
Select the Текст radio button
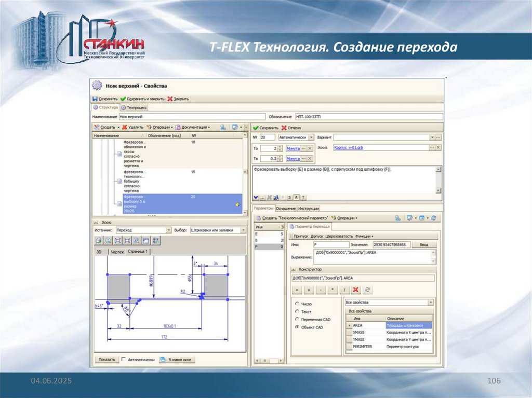[x=297, y=311]
